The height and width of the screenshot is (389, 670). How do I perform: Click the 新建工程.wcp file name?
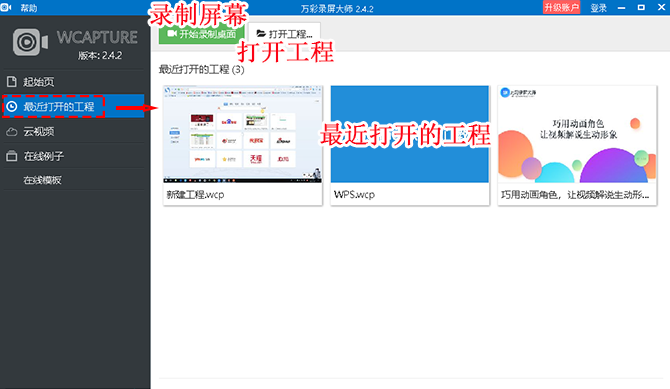click(195, 194)
